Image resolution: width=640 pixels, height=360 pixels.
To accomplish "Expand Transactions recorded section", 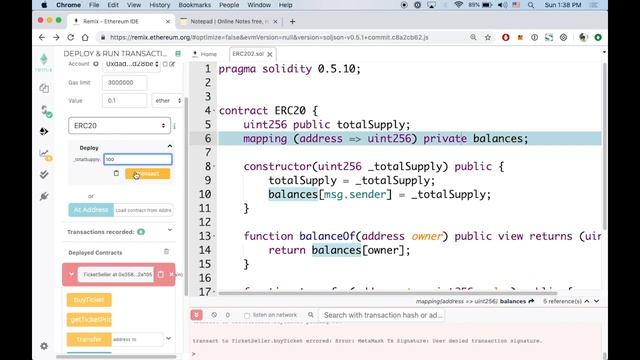I will (x=170, y=230).
